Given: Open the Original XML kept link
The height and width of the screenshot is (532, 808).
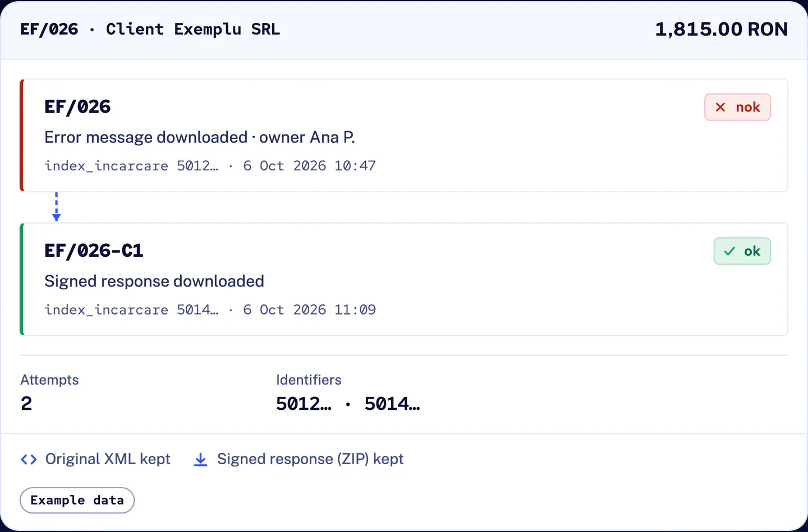Looking at the screenshot, I should tap(108, 459).
